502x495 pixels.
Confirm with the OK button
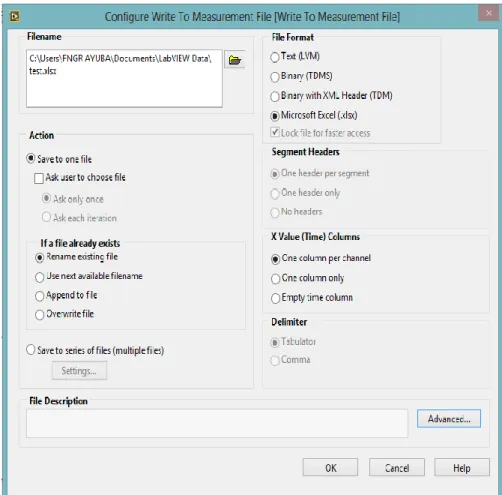330,468
